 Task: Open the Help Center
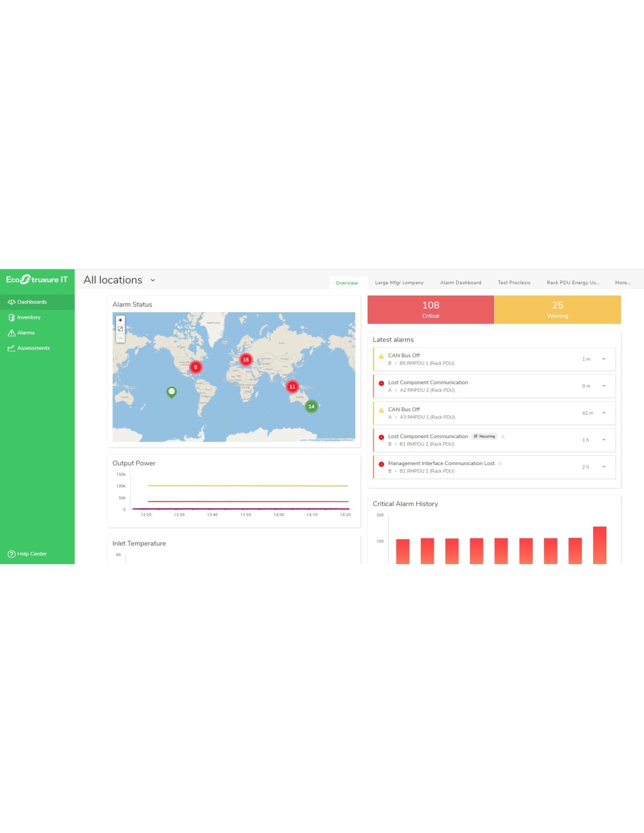click(x=32, y=554)
